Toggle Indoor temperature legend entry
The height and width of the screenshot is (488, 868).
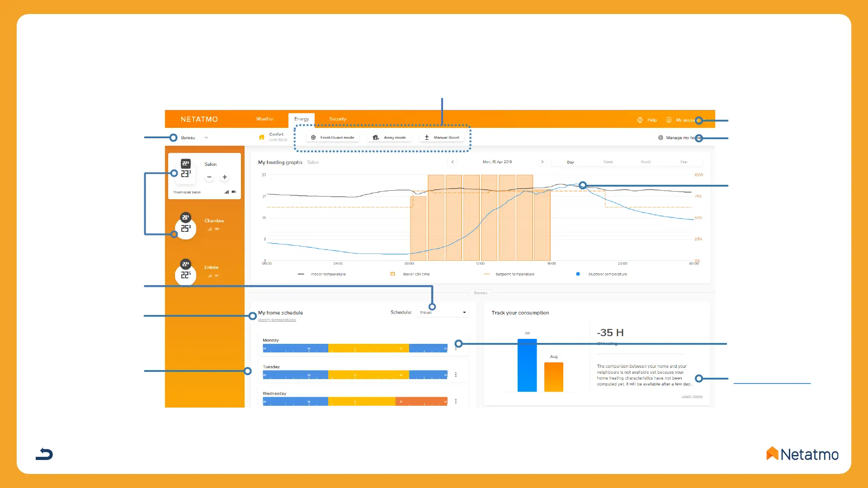322,274
